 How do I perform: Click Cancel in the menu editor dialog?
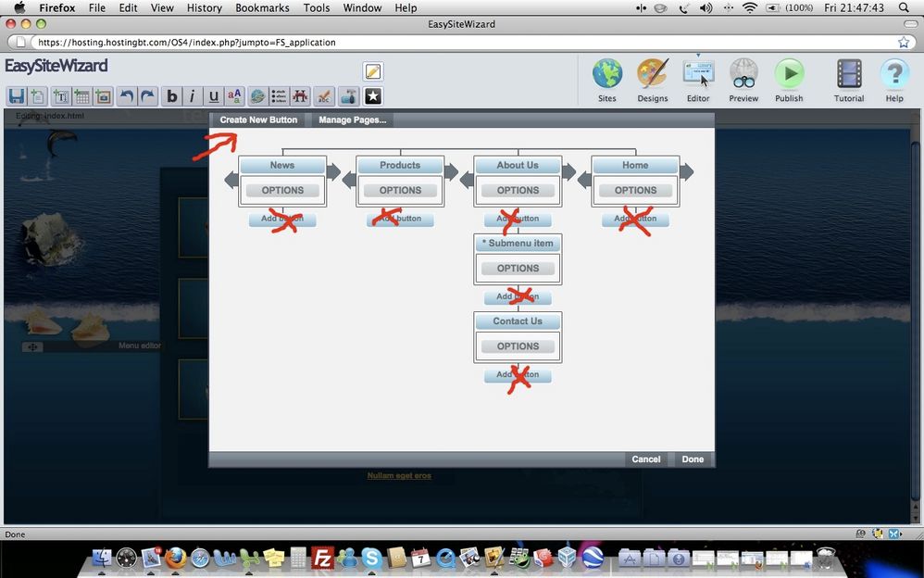[x=645, y=459]
